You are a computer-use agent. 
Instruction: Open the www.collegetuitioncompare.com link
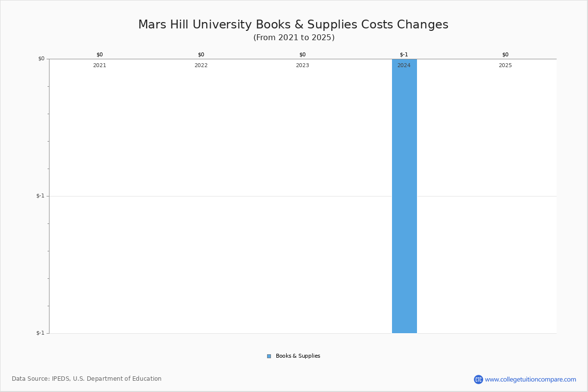[530, 379]
